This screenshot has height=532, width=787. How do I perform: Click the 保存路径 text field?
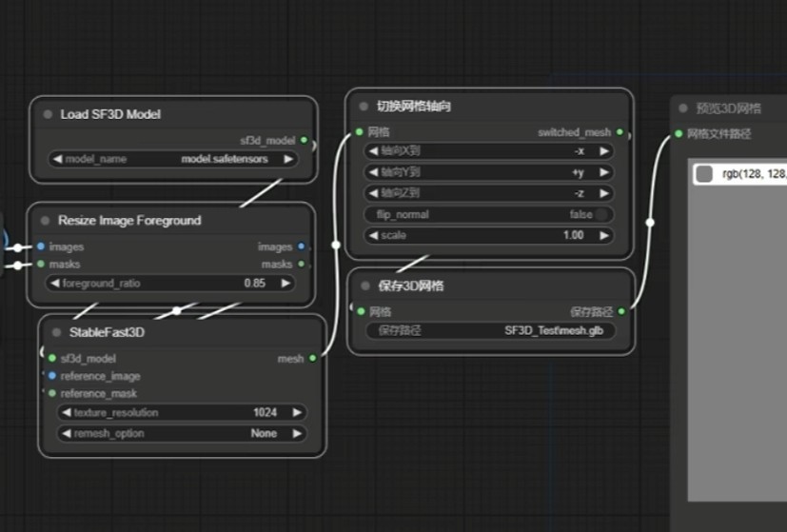[489, 331]
